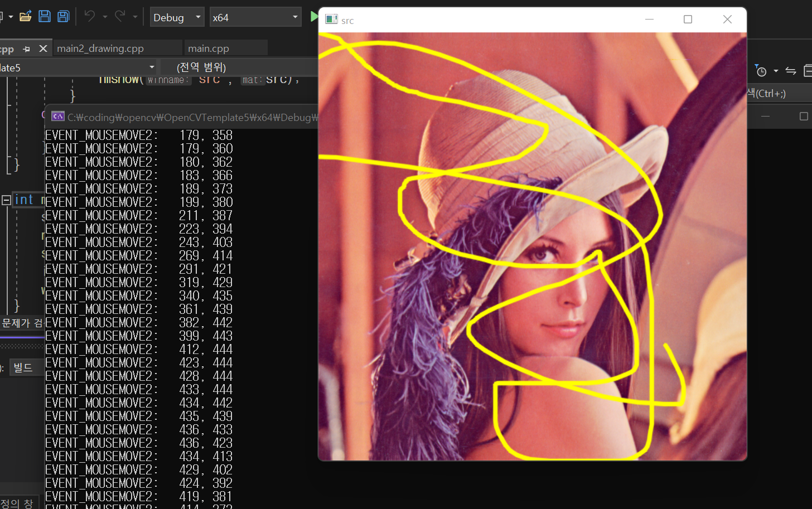Minimize the console window behind src window

pos(765,116)
